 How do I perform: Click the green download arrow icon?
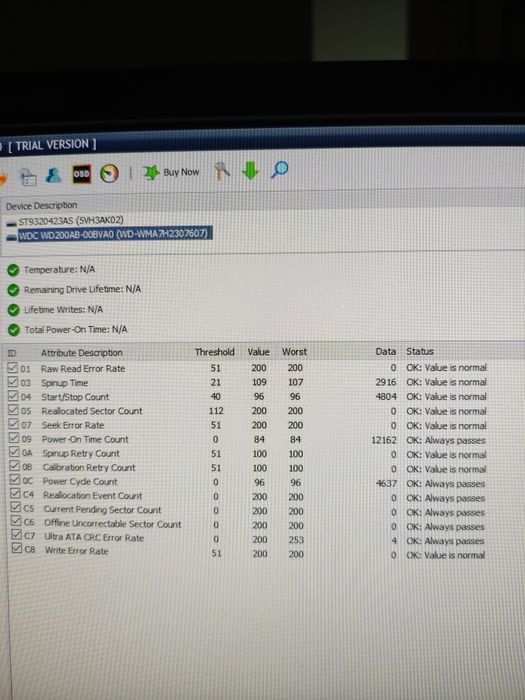pyautogui.click(x=250, y=171)
